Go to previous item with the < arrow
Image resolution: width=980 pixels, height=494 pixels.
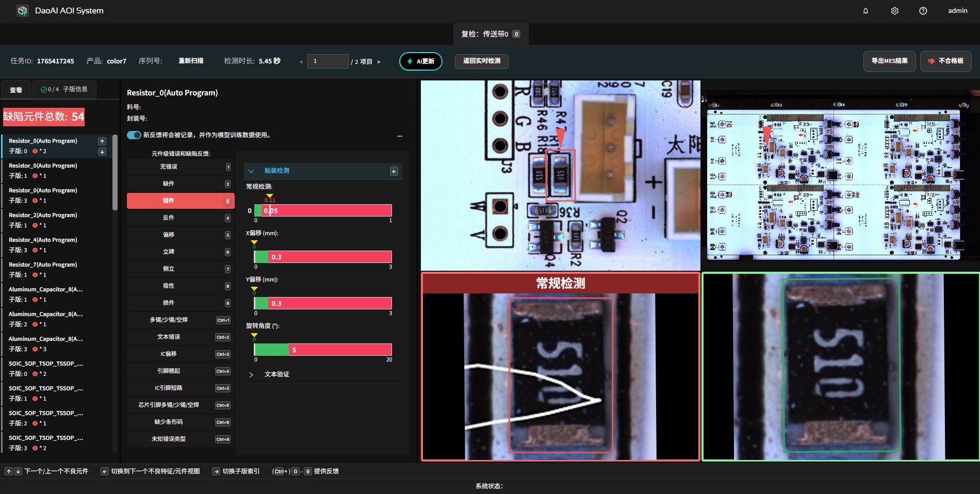coord(301,62)
